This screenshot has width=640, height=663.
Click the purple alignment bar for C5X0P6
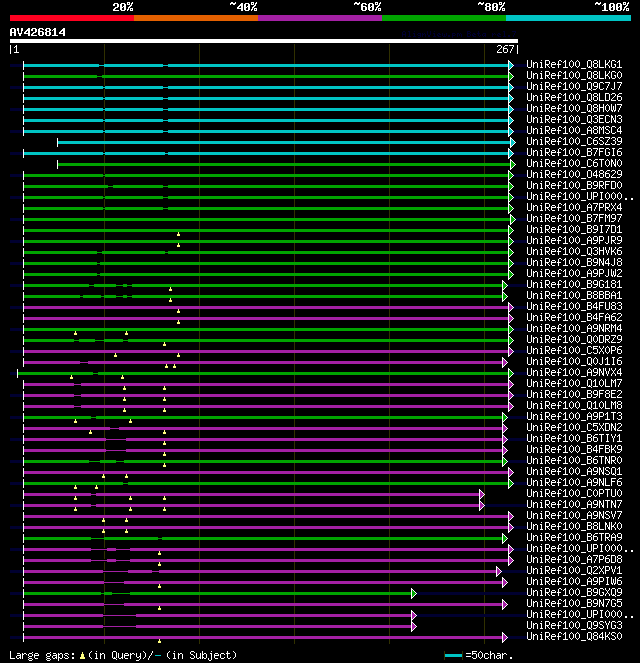point(266,351)
